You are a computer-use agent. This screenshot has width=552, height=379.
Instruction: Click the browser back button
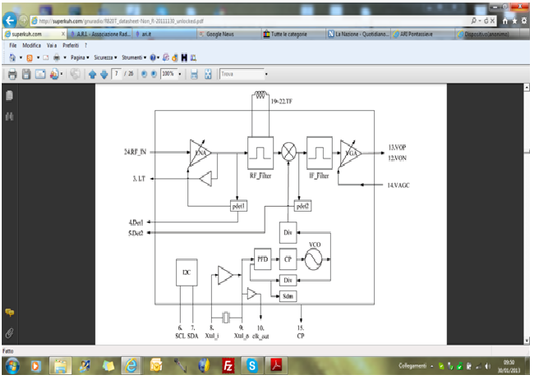pos(10,21)
